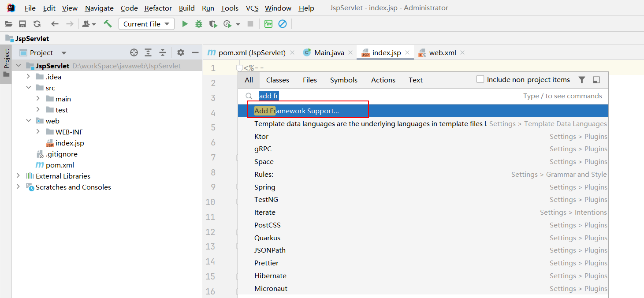The height and width of the screenshot is (298, 644).
Task: Click the Save All floppy disk icon
Action: point(22,24)
